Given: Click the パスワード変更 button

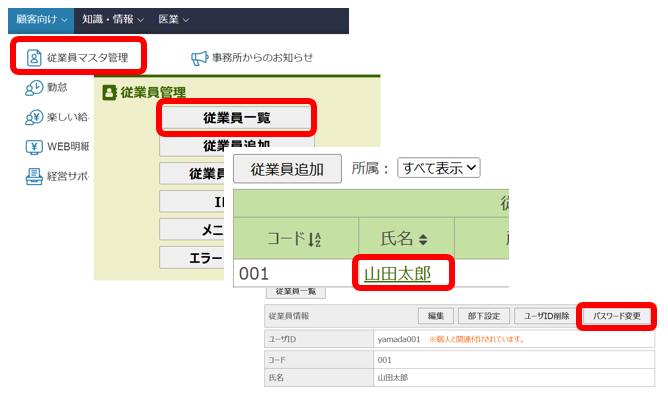Looking at the screenshot, I should point(616,316).
